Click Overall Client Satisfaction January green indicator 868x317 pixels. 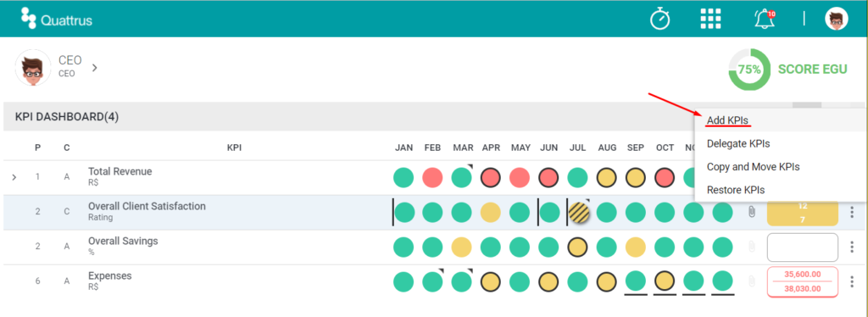405,213
